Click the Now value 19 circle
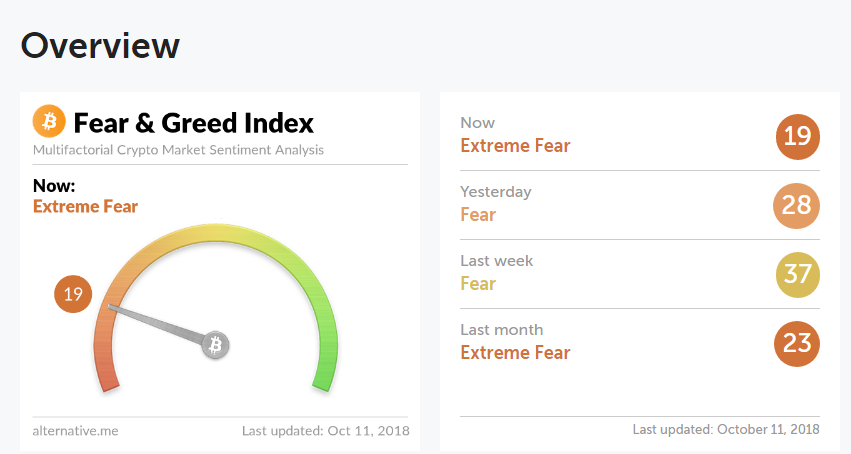851x454 pixels. point(797,136)
